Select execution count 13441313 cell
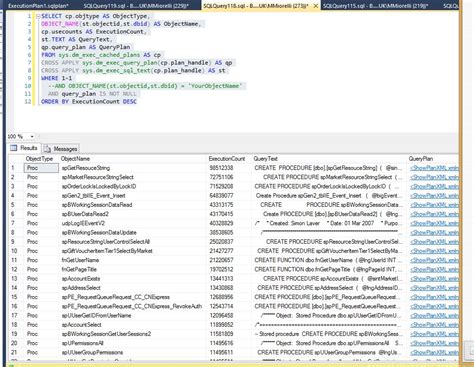Screen dimensions: 474x367 (229, 279)
